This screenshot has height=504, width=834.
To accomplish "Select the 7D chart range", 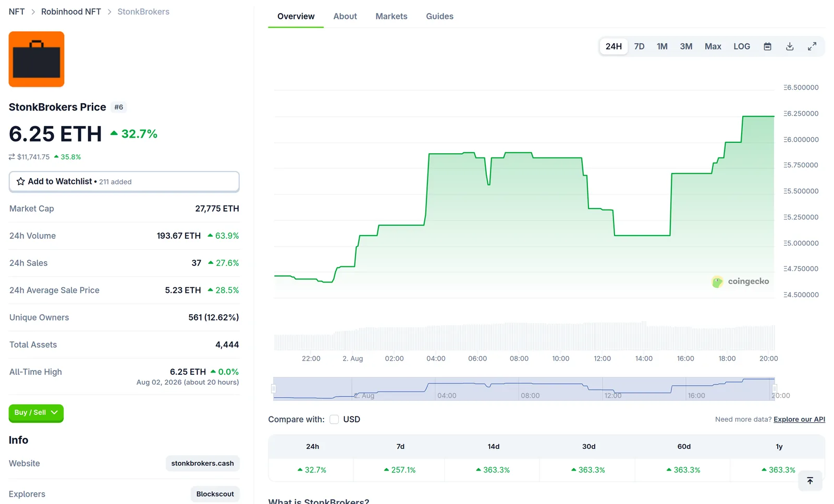I will tap(639, 46).
